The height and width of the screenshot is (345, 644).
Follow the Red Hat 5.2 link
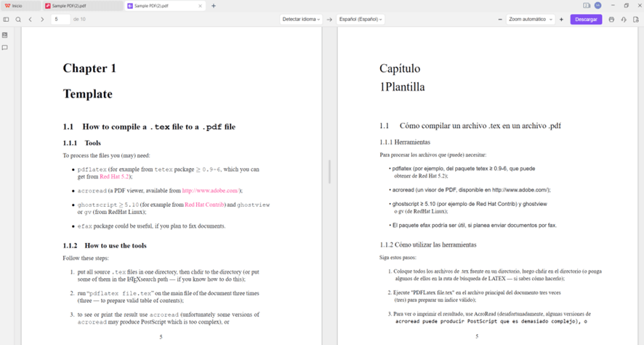(x=114, y=177)
